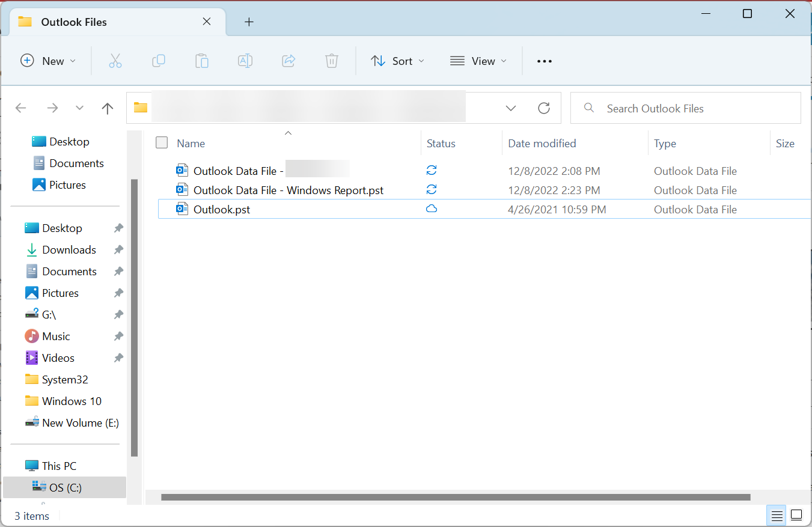Open the New dropdown menu
Viewport: 812px width, 527px height.
click(48, 61)
